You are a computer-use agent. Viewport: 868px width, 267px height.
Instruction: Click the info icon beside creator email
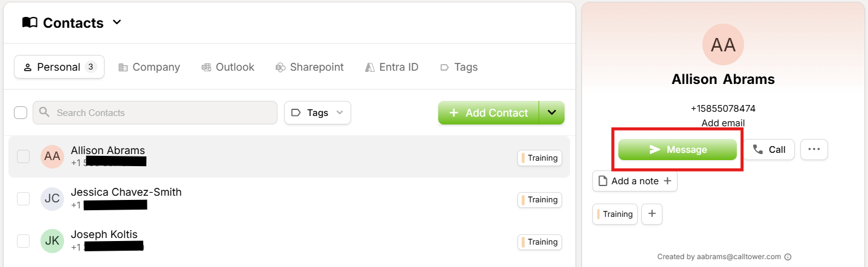(x=788, y=257)
